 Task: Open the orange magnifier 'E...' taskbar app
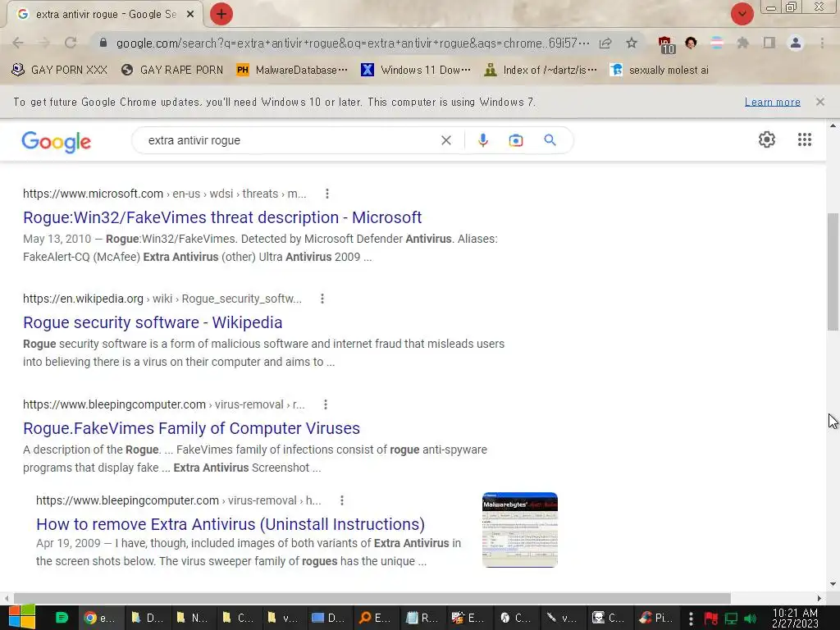[x=375, y=618]
